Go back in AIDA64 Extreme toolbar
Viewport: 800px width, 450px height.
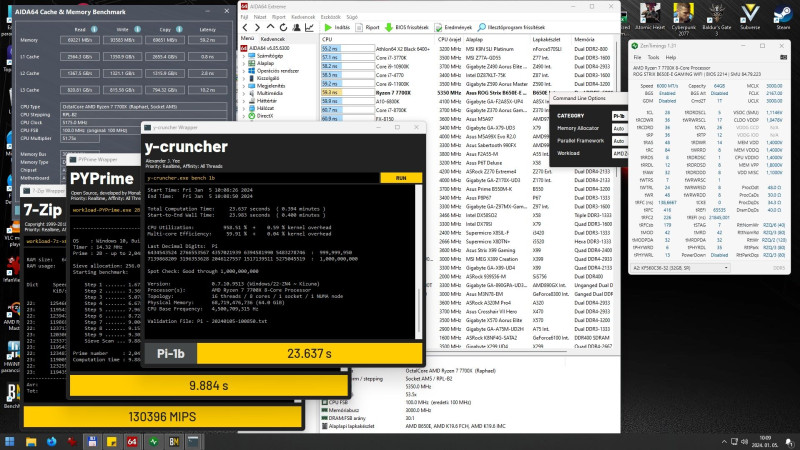tap(245, 28)
